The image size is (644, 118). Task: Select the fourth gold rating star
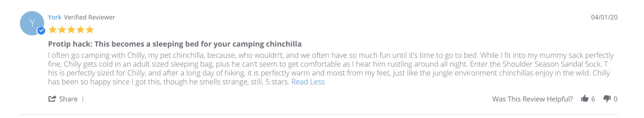coord(81,30)
